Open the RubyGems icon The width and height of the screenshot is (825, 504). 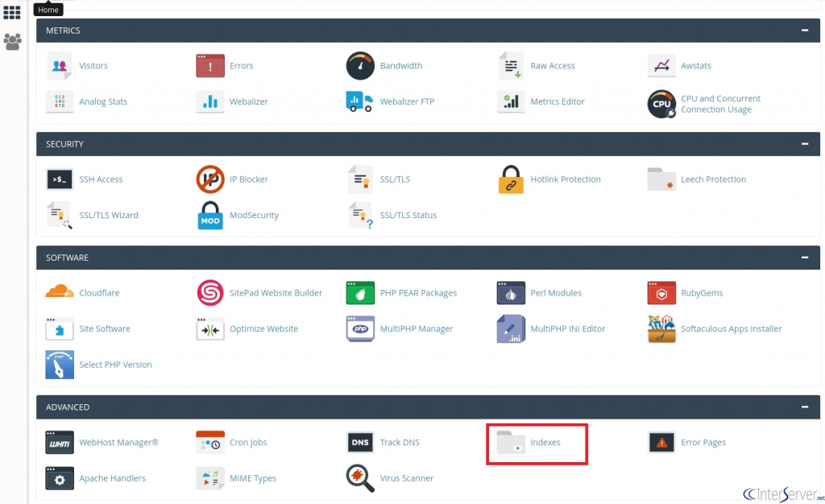[x=661, y=293]
